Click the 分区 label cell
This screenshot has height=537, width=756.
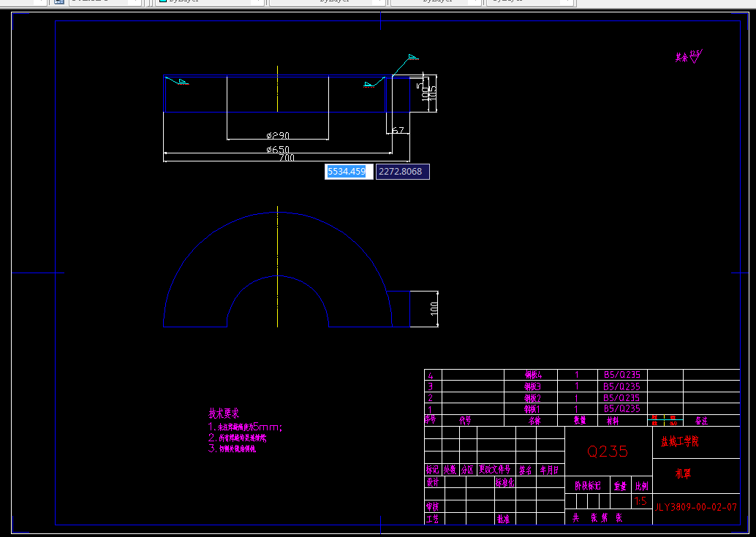click(467, 470)
